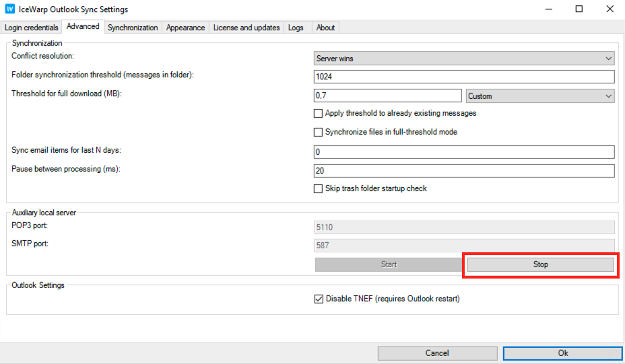The height and width of the screenshot is (364, 625).
Task: Cancel the settings dialog
Action: [437, 353]
